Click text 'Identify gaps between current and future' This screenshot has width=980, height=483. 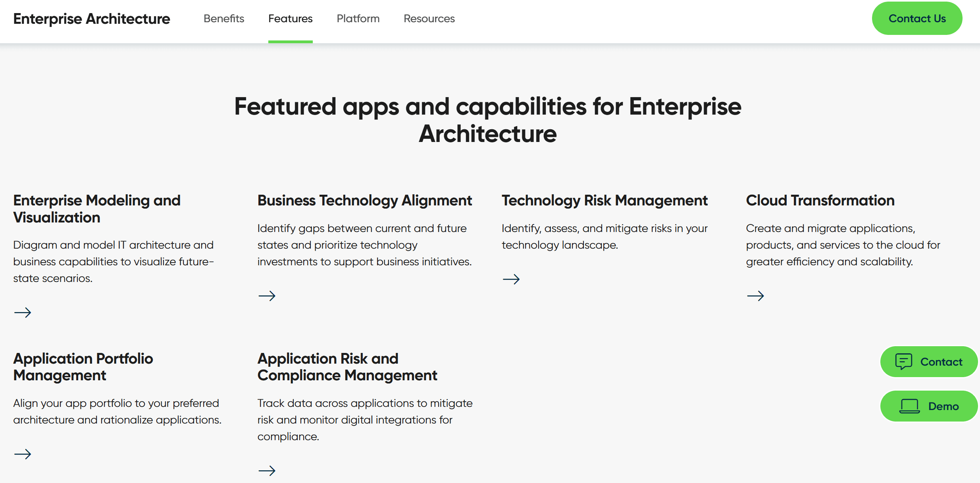(x=362, y=228)
